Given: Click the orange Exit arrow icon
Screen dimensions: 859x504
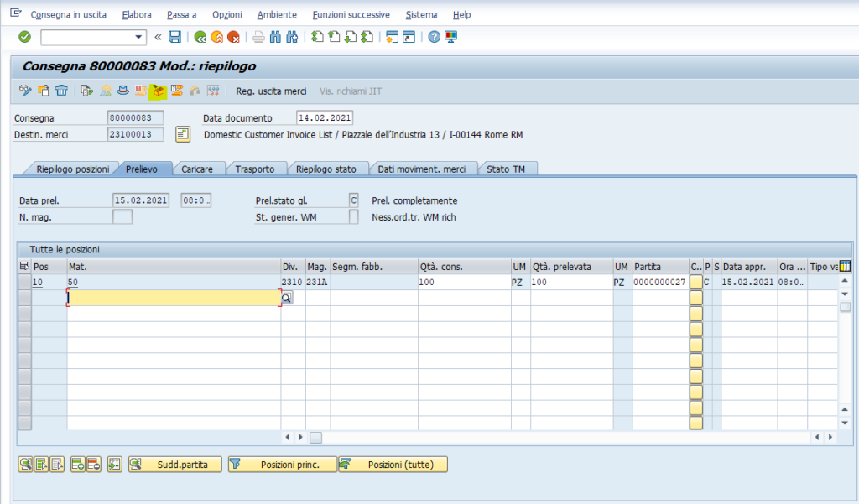Looking at the screenshot, I should 217,37.
